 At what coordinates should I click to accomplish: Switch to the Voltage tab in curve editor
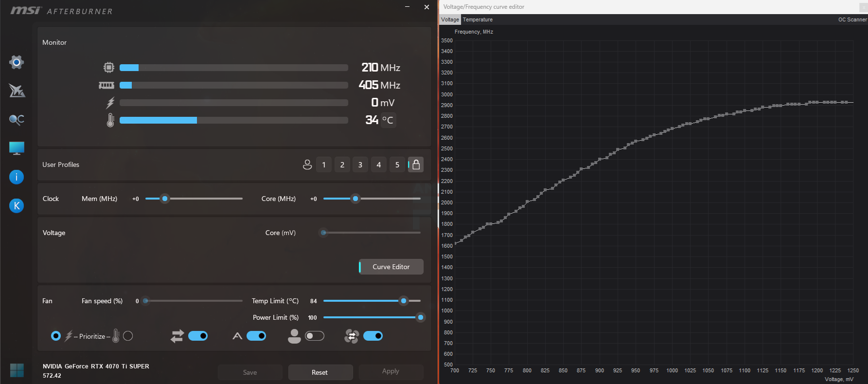click(x=450, y=19)
